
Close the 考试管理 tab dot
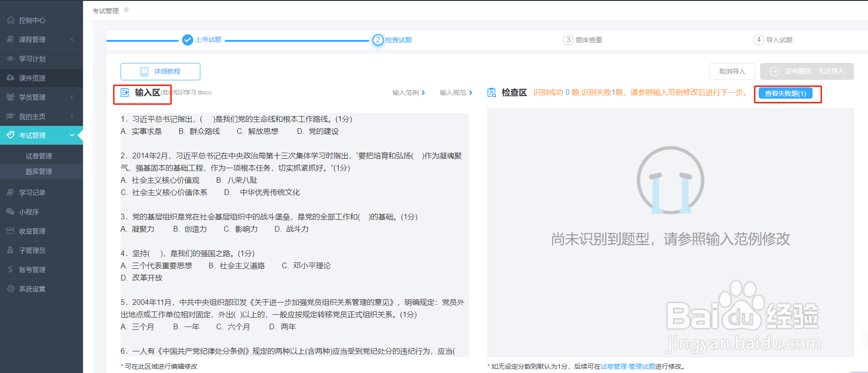point(126,9)
